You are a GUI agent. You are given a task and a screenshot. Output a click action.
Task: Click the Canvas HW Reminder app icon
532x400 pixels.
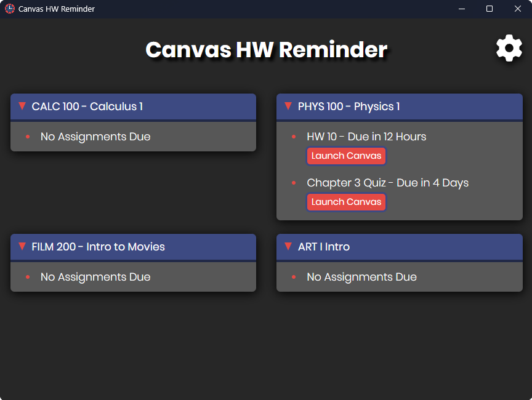[9, 9]
